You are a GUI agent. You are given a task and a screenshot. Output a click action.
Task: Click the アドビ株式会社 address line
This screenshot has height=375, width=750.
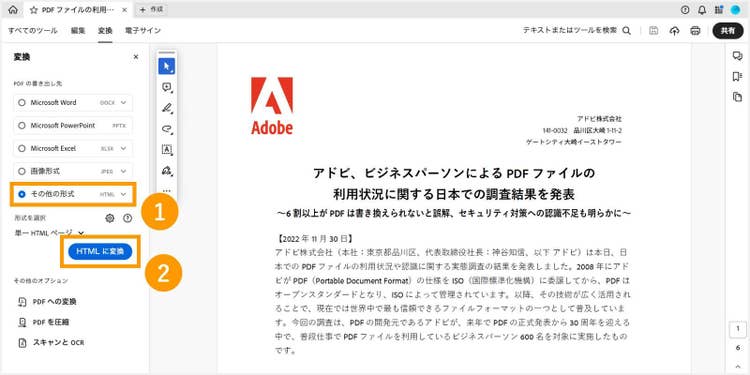tap(599, 119)
